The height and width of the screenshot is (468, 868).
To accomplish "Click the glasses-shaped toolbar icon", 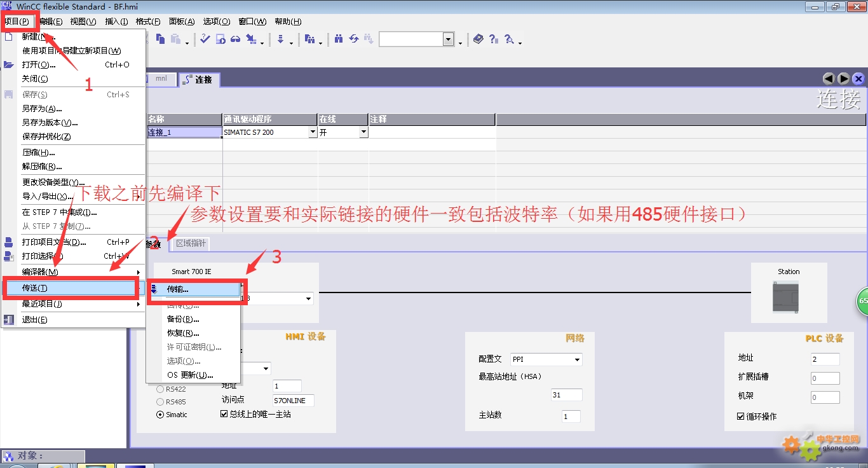I will (236, 39).
